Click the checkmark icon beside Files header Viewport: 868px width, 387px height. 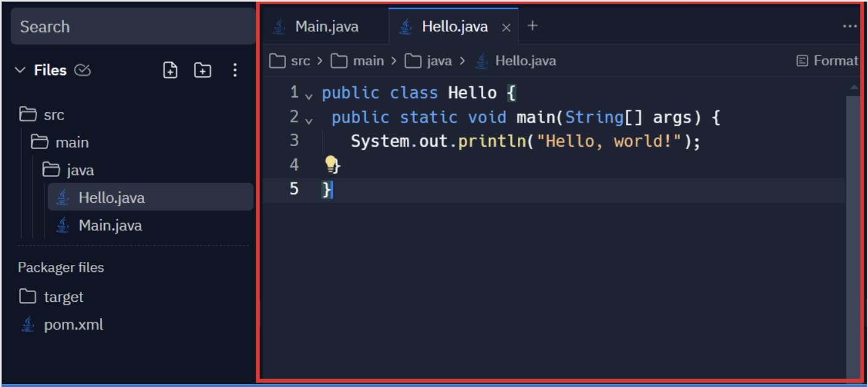point(83,70)
